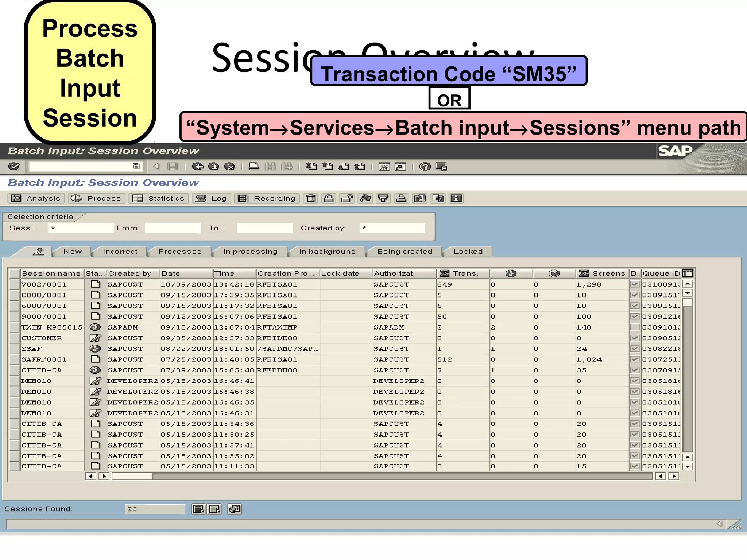
Task: Open the Incorrect sessions tab
Action: (x=120, y=252)
